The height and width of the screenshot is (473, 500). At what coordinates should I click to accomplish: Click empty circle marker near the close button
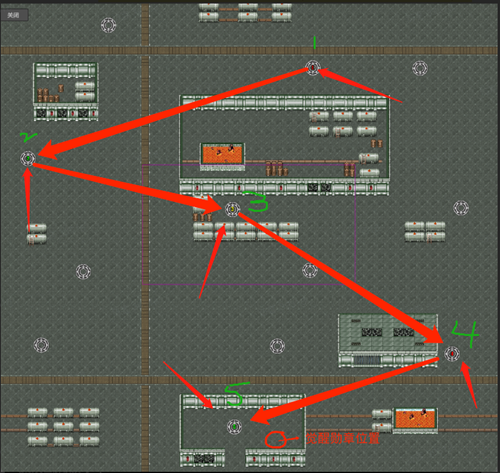tap(108, 25)
